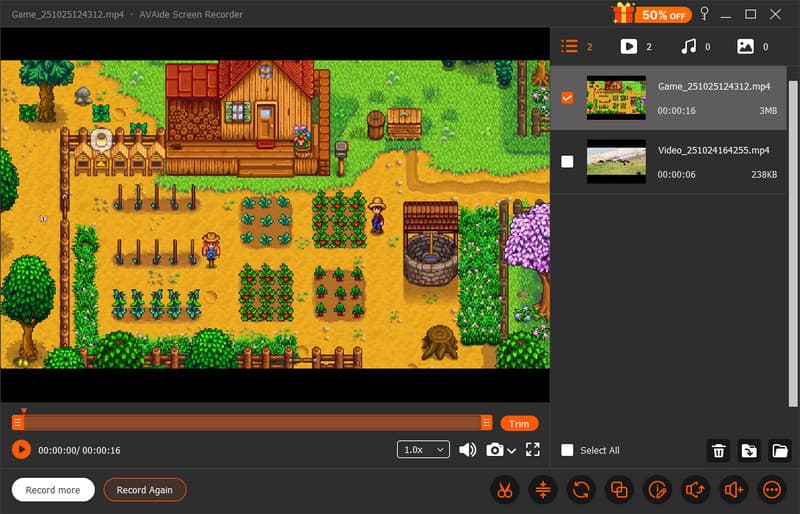Select the trim end handle
Screen dimensions: 800x514
pyautogui.click(x=486, y=423)
